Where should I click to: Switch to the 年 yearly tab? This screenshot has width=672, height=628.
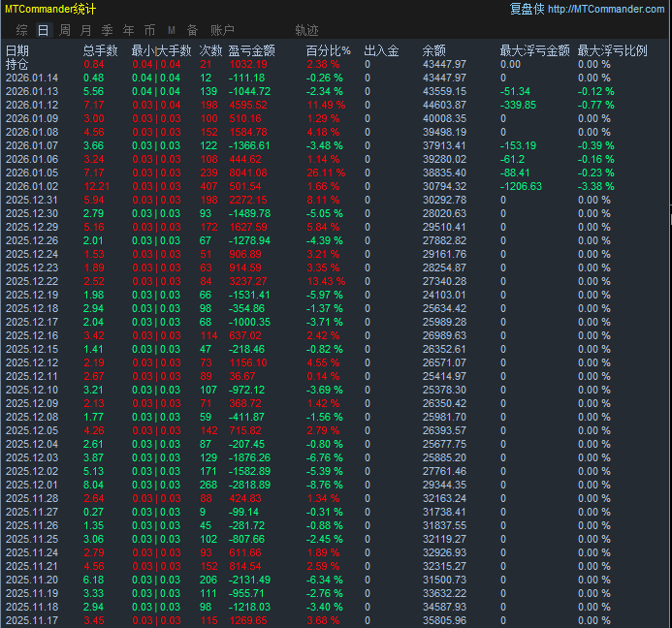(x=129, y=30)
